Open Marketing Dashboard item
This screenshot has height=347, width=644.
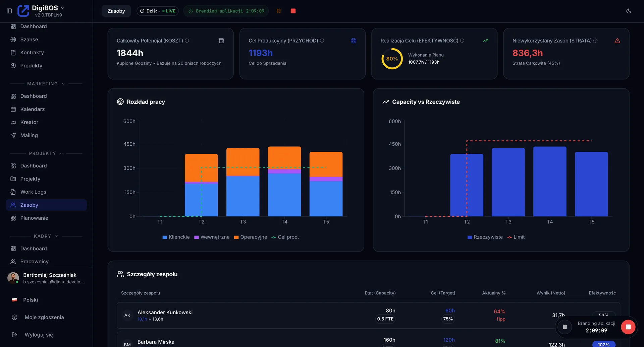[x=46, y=96]
